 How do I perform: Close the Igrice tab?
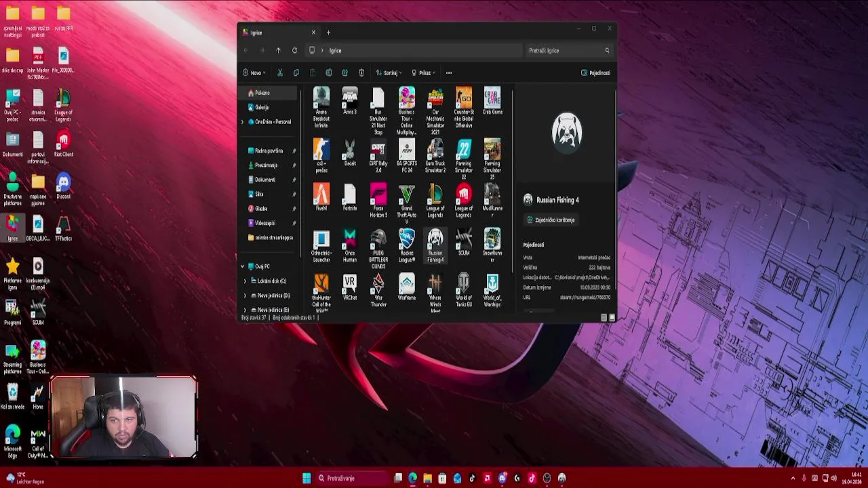click(x=313, y=33)
